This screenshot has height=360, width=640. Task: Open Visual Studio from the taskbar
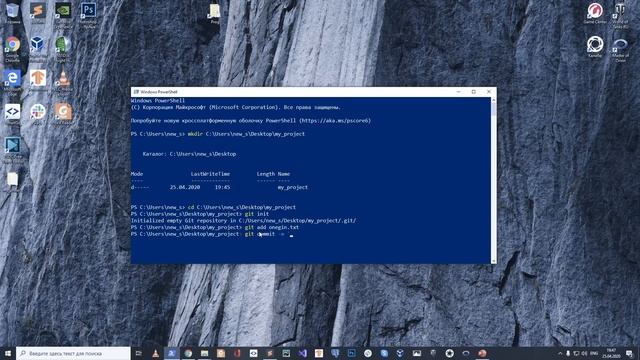point(302,353)
